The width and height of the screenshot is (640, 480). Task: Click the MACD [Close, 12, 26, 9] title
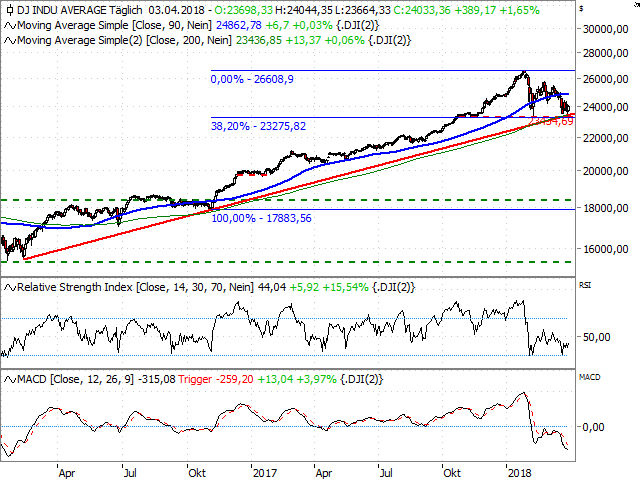76,380
